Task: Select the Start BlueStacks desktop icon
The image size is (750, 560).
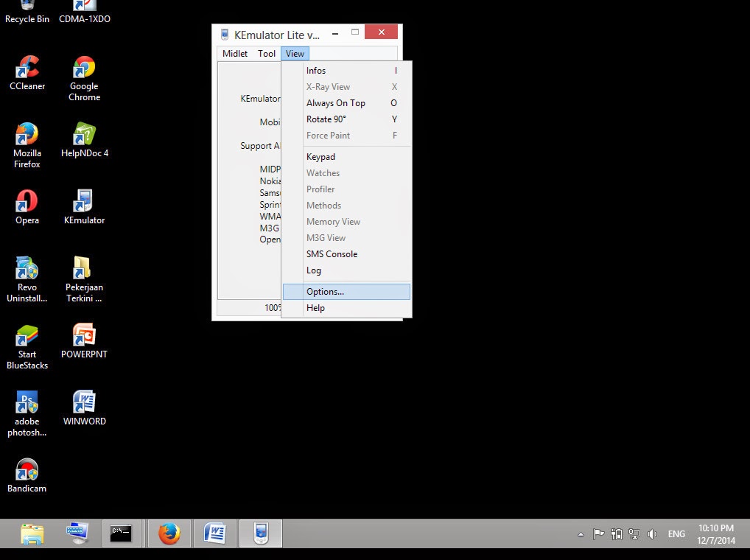Action: click(x=27, y=347)
